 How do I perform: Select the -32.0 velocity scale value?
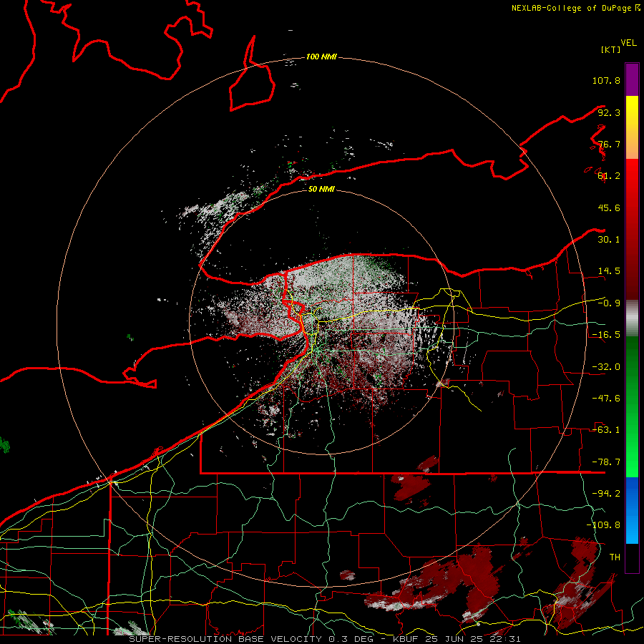(x=606, y=367)
